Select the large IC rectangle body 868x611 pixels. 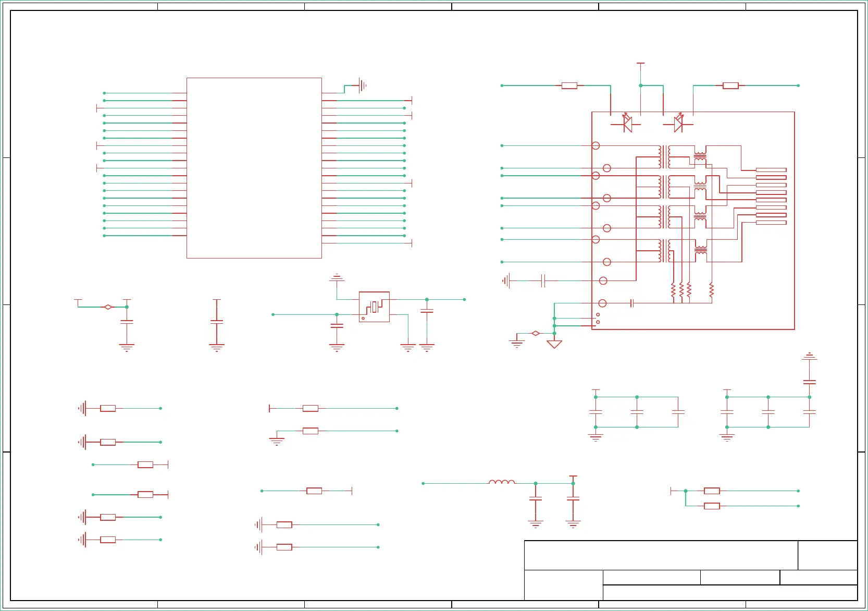tap(254, 168)
